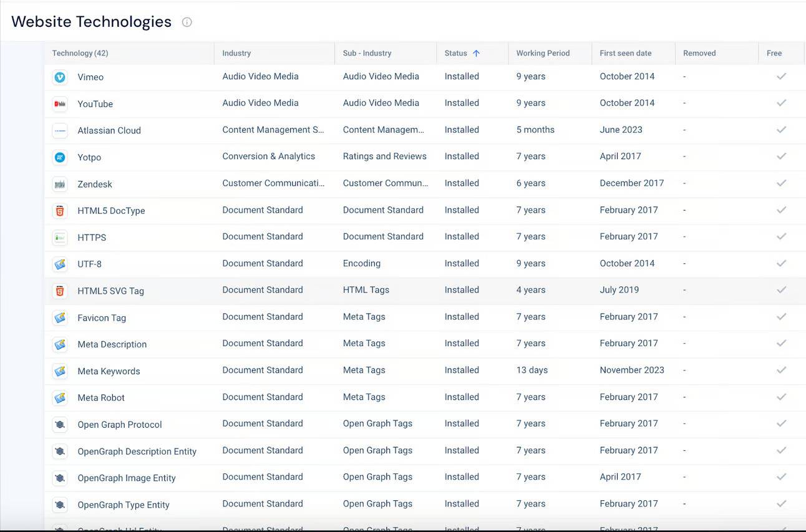
Task: Sort by the Free column header
Action: [774, 53]
